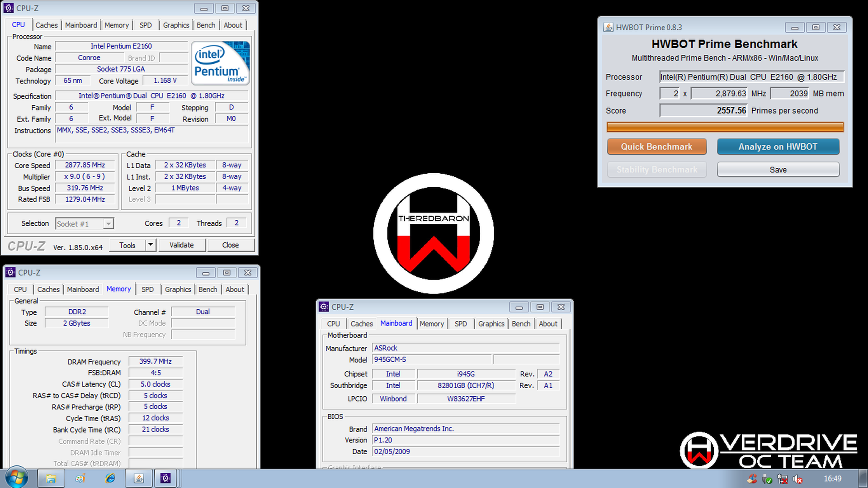Click the Intel Pentium inside logo
Viewport: 868px width, 488px height.
click(x=220, y=63)
